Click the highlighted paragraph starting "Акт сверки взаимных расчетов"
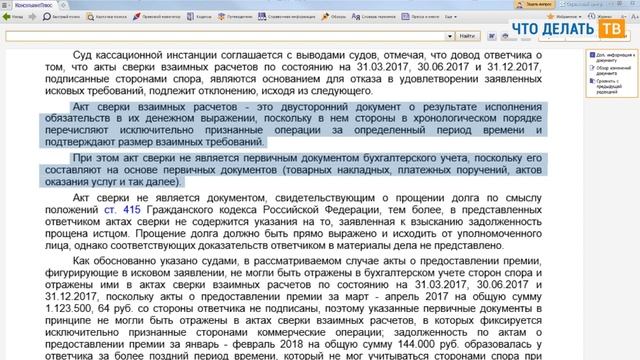 tap(293, 124)
